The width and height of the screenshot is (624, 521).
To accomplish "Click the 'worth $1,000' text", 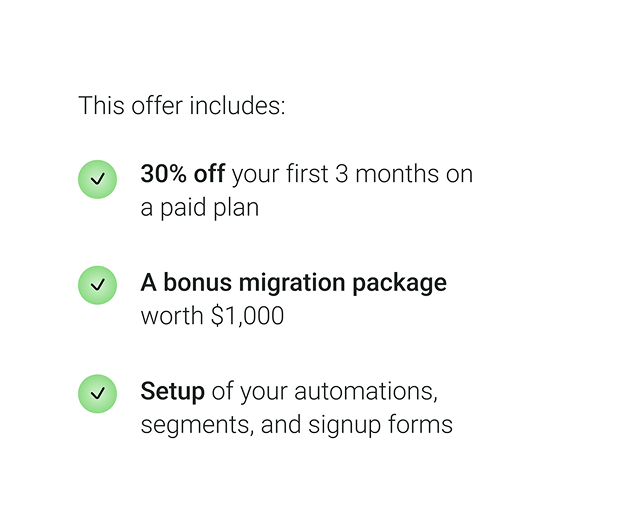I will point(213,316).
